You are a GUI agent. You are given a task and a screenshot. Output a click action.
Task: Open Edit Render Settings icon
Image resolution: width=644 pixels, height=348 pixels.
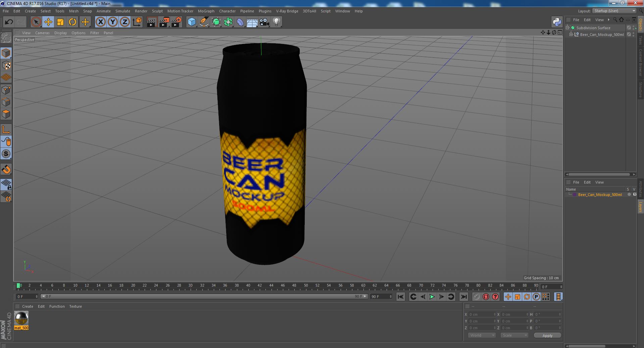(177, 22)
